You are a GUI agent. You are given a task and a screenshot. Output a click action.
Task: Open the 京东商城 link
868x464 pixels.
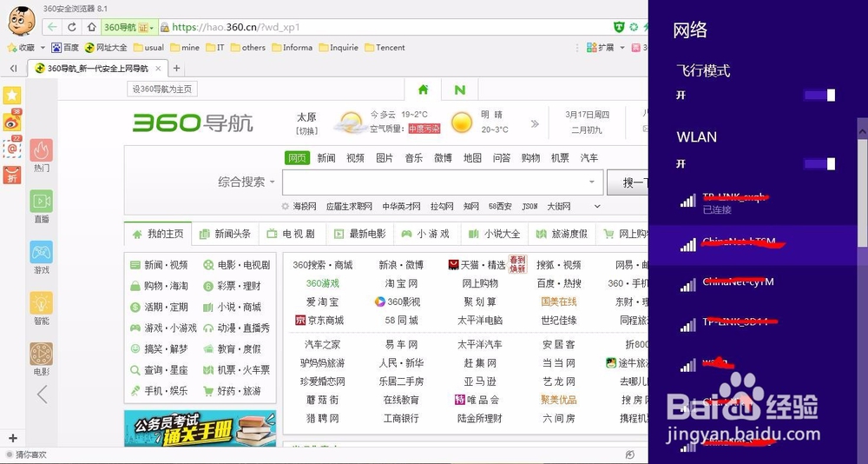pos(319,321)
